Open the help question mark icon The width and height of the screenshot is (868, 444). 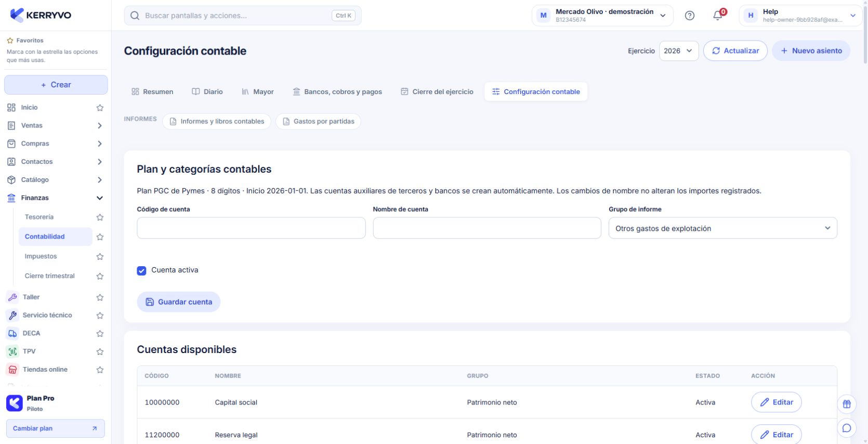(x=690, y=16)
